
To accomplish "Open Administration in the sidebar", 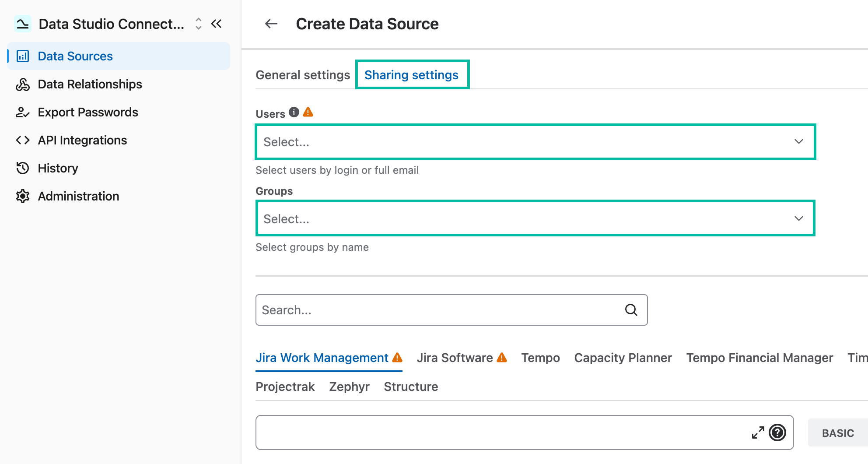I will (119, 196).
